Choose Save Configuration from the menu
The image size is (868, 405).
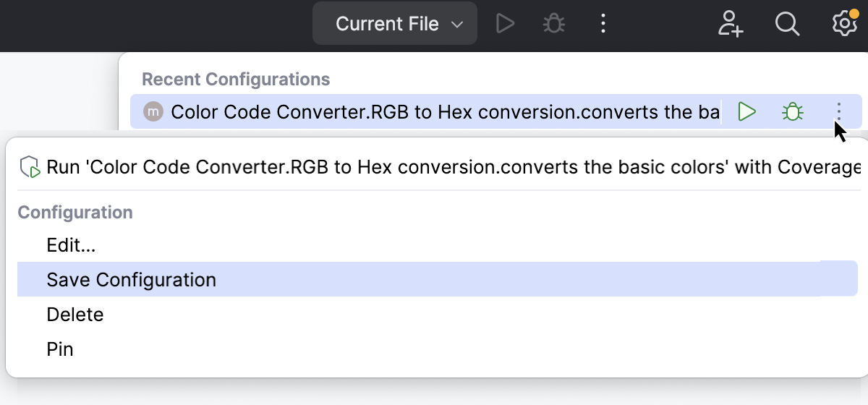[x=132, y=280]
